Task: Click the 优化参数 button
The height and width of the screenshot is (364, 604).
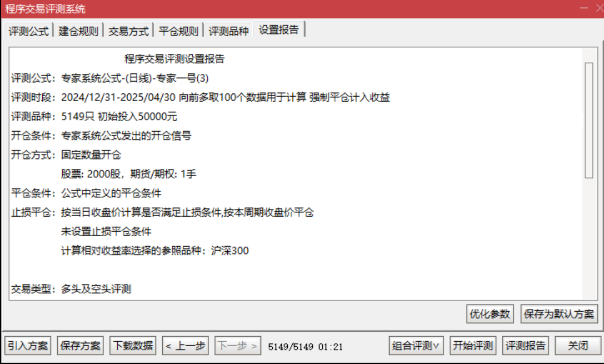Action: click(490, 314)
